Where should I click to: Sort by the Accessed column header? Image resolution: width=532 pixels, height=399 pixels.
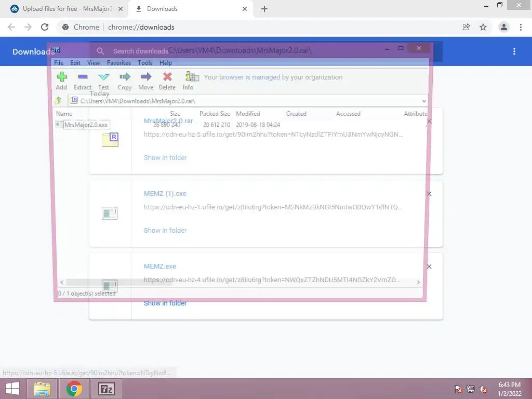tap(348, 114)
